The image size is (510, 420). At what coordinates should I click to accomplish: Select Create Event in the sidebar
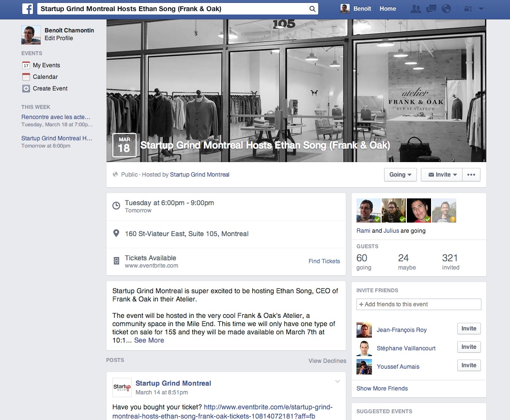50,88
